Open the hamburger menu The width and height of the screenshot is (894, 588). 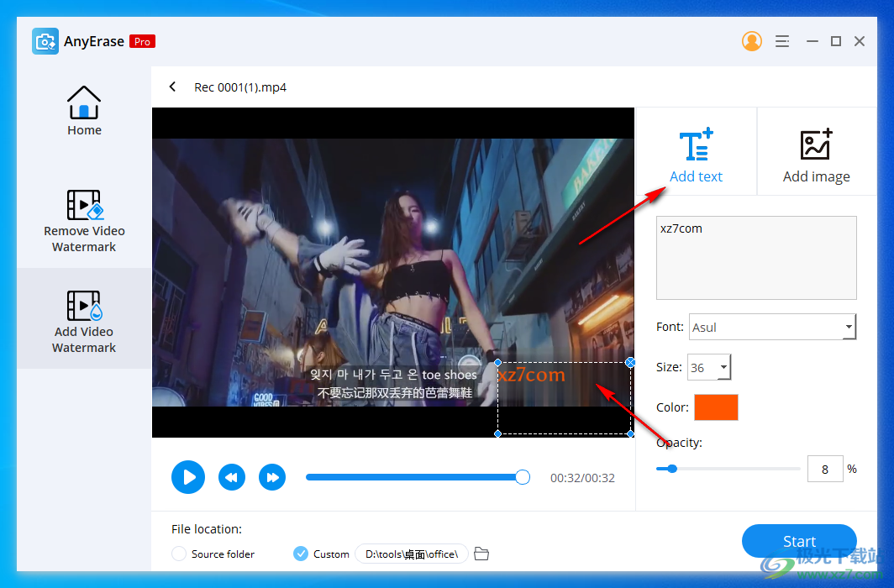pyautogui.click(x=782, y=40)
